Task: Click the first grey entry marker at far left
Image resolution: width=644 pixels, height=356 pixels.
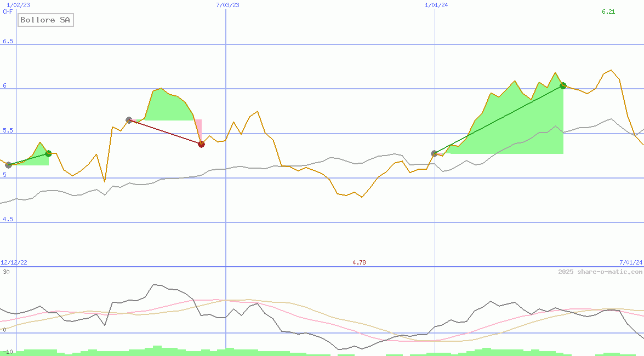Action: point(8,165)
